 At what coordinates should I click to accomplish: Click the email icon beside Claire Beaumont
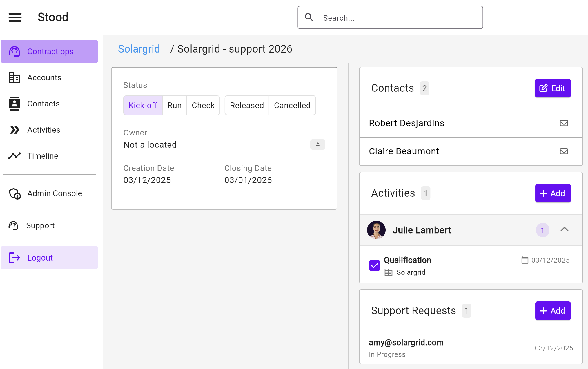(x=564, y=151)
